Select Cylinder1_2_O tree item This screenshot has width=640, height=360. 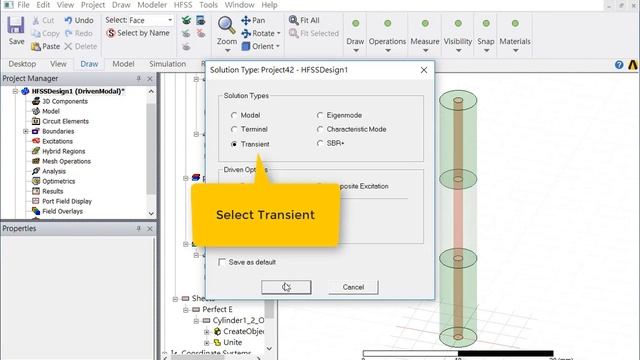click(x=238, y=320)
